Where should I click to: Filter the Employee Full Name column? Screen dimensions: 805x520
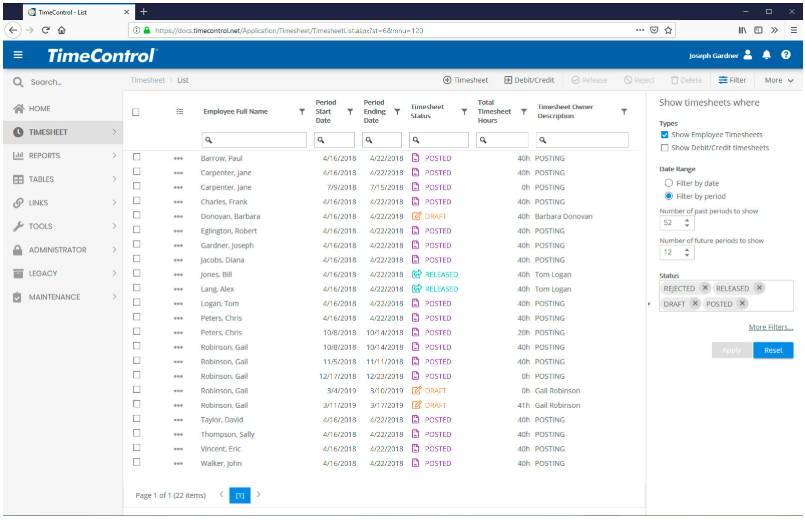point(302,112)
